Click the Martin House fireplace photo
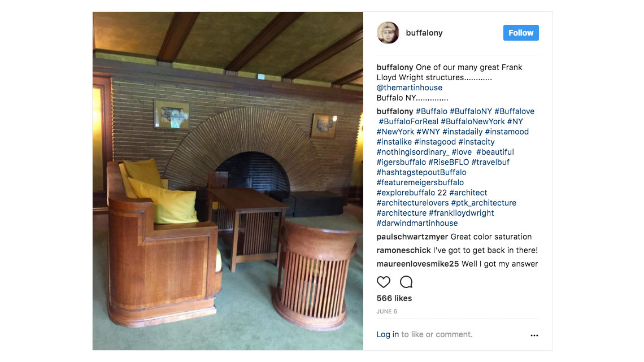The width and height of the screenshot is (644, 362). coord(228,181)
